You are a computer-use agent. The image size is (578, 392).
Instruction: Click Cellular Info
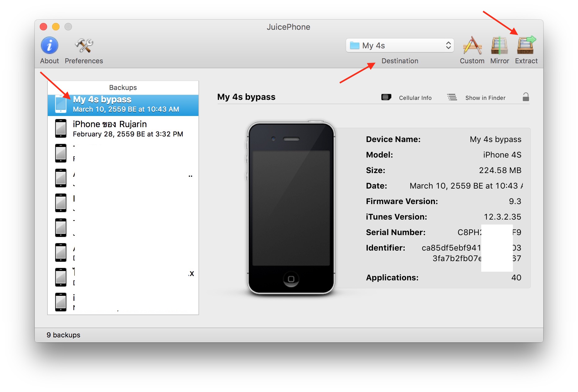[x=415, y=98]
